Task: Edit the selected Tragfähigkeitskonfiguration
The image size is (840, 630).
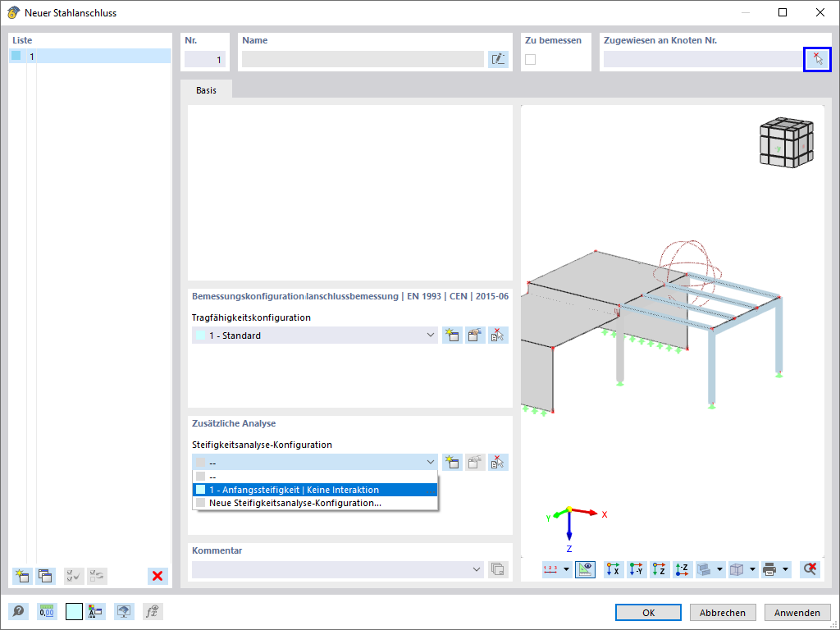Action: click(x=475, y=336)
